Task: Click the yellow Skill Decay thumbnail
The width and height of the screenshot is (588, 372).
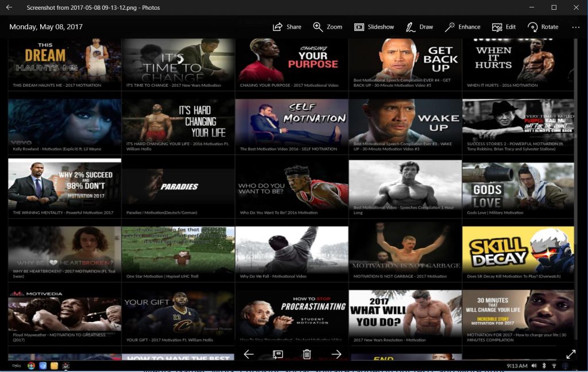Action: pos(517,250)
